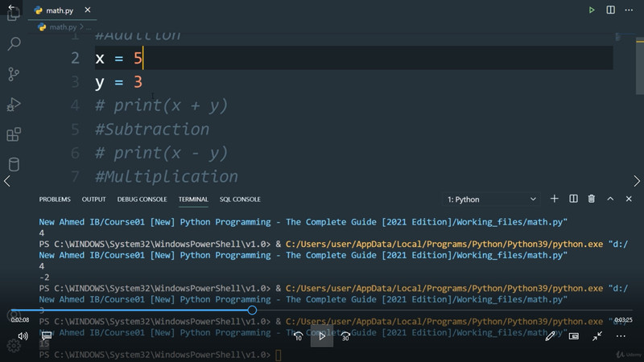
Task: Place cursor on line 'x = 5'
Action: 353,58
